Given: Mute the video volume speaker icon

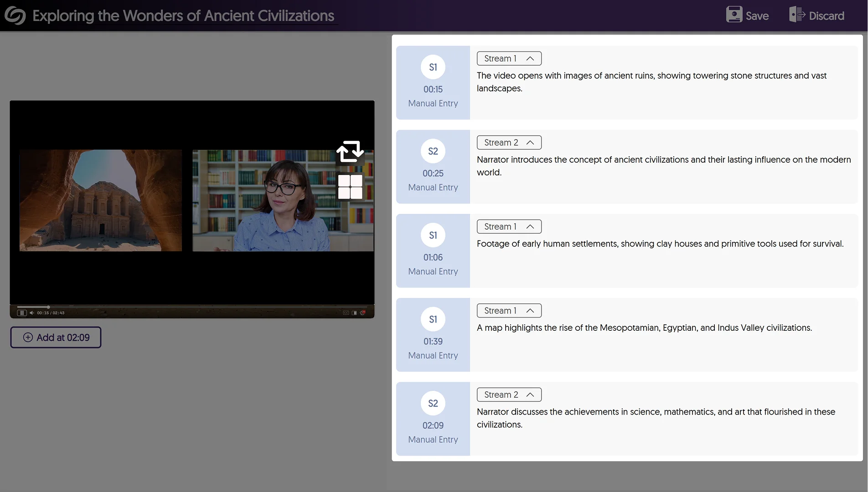Looking at the screenshot, I should click(31, 313).
